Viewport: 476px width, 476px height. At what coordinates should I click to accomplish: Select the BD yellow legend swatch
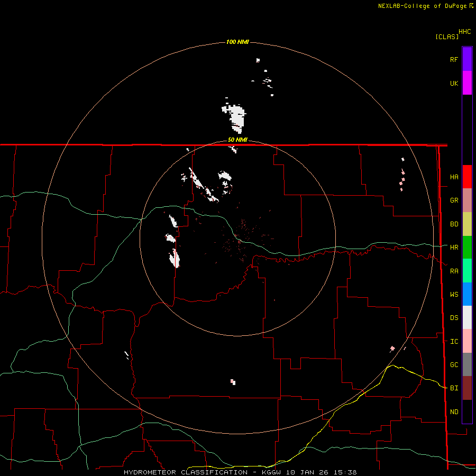click(x=467, y=224)
